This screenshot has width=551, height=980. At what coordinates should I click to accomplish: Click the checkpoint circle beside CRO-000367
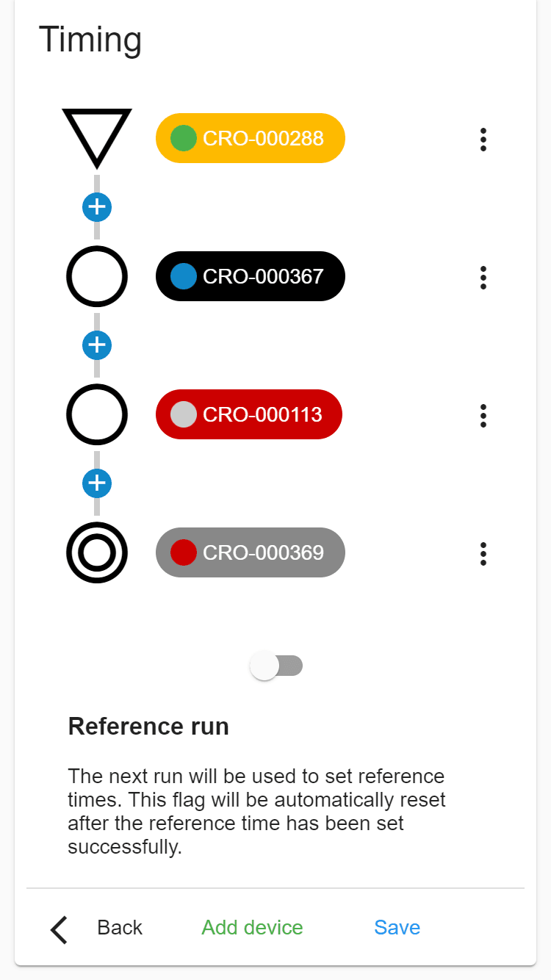pos(97,276)
